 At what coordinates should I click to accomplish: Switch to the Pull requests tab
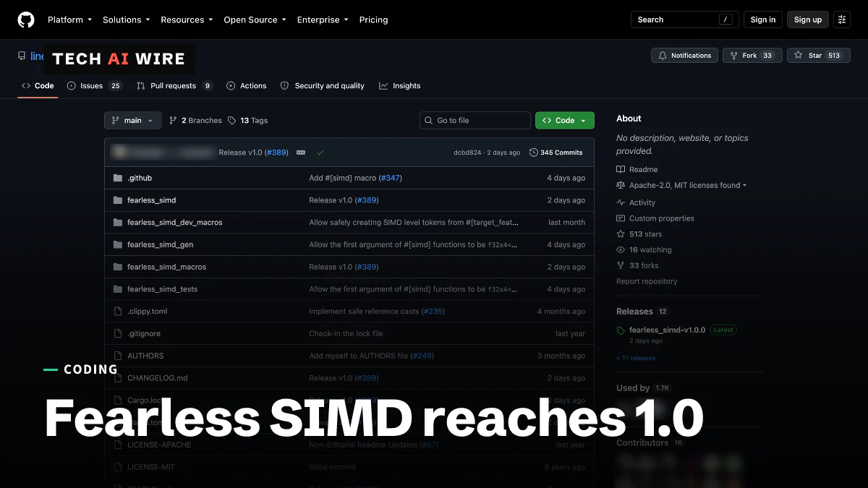pyautogui.click(x=174, y=85)
